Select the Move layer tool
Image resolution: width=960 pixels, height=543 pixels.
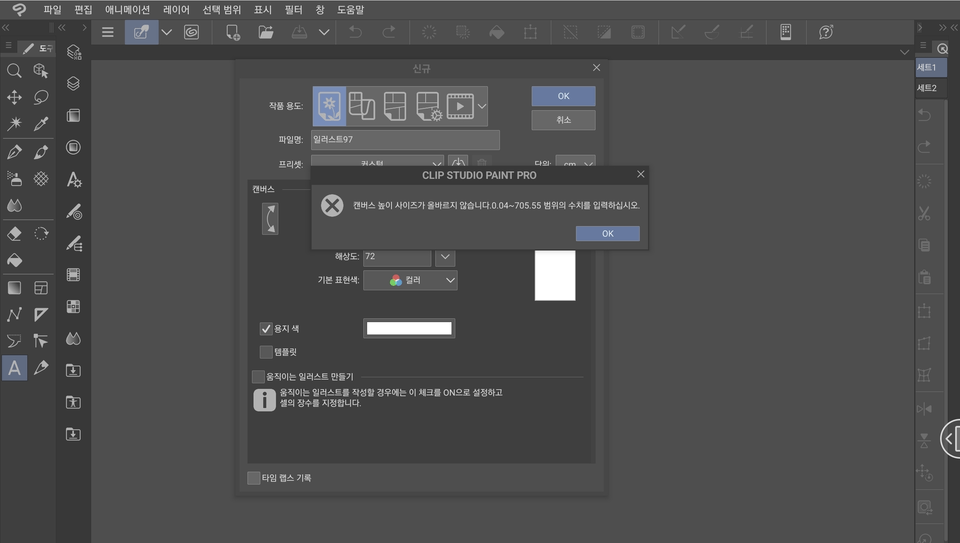[14, 97]
